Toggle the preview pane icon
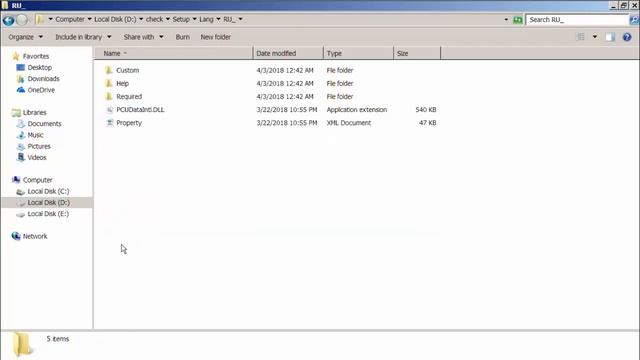This screenshot has width=640, height=360. 610,37
